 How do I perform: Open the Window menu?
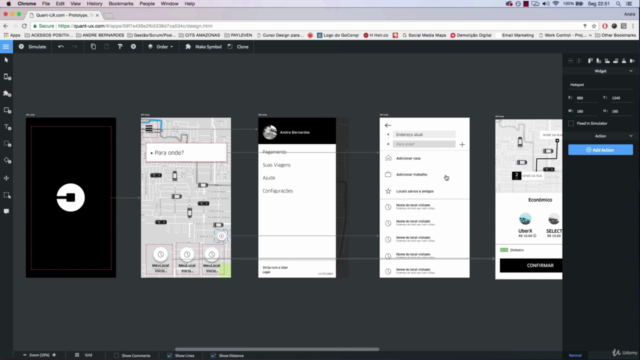pos(169,4)
